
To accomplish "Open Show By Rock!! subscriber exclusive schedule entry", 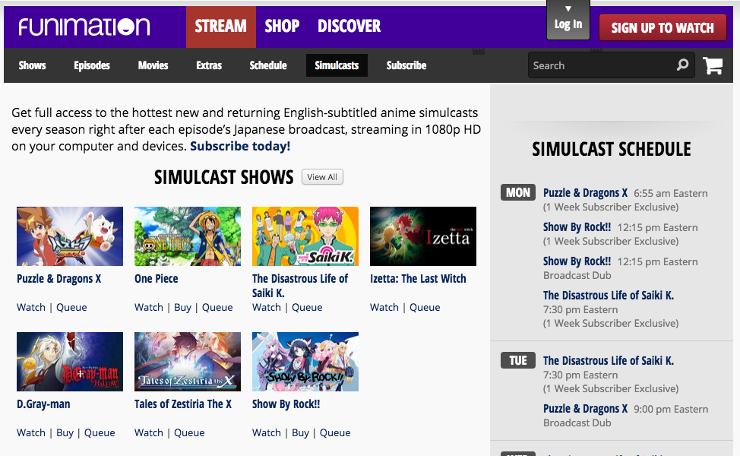I will (x=577, y=227).
